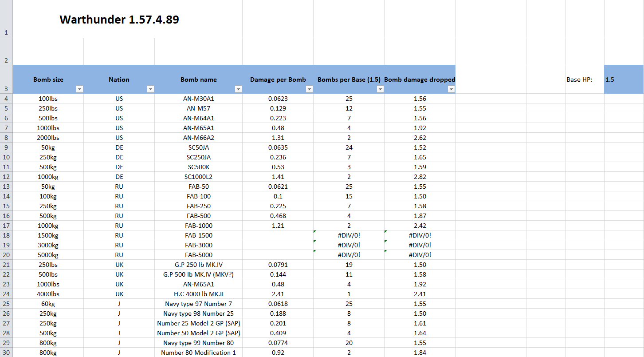The height and width of the screenshot is (357, 644).
Task: Select the FAB-250 bomb name cell
Action: [x=198, y=206]
